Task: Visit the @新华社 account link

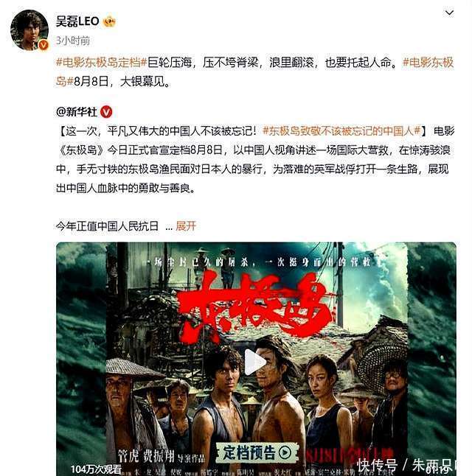Action: pos(77,112)
